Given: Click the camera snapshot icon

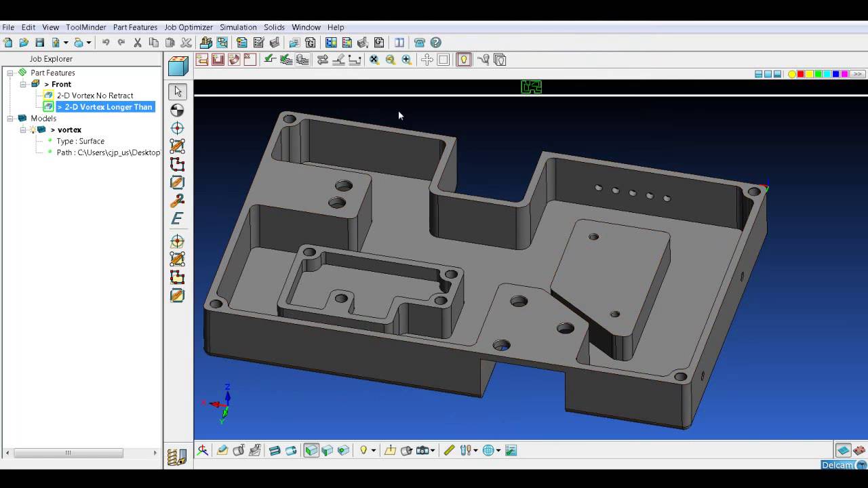Looking at the screenshot, I should (422, 450).
